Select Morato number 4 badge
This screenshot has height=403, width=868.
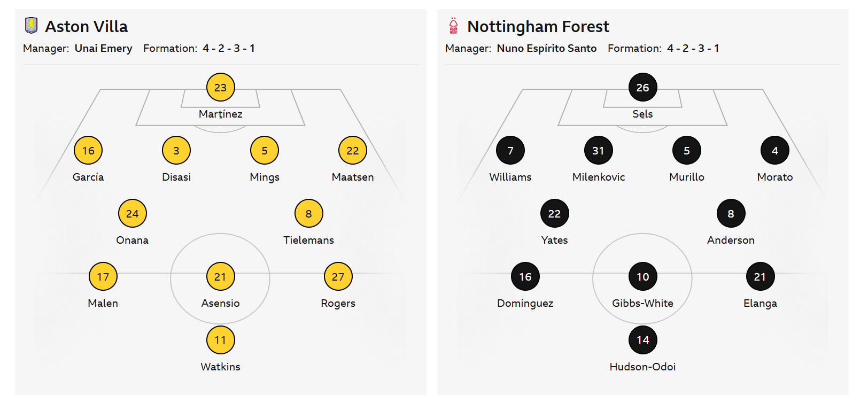[x=774, y=151]
